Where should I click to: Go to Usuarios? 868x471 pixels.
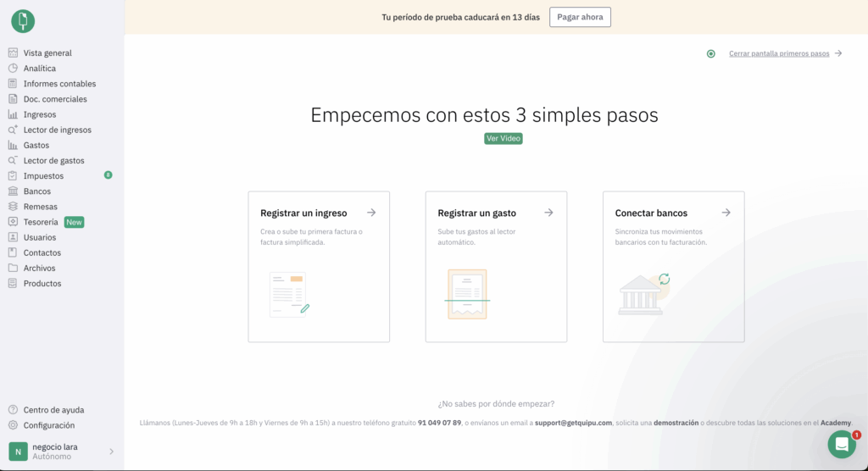point(39,237)
